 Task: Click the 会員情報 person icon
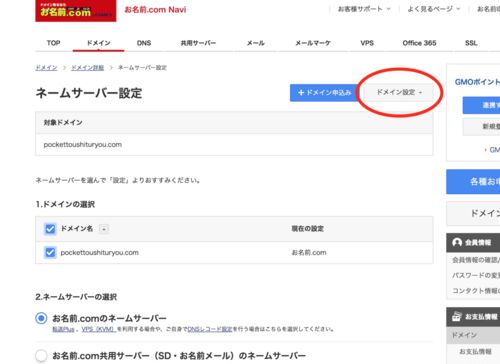pyautogui.click(x=457, y=242)
